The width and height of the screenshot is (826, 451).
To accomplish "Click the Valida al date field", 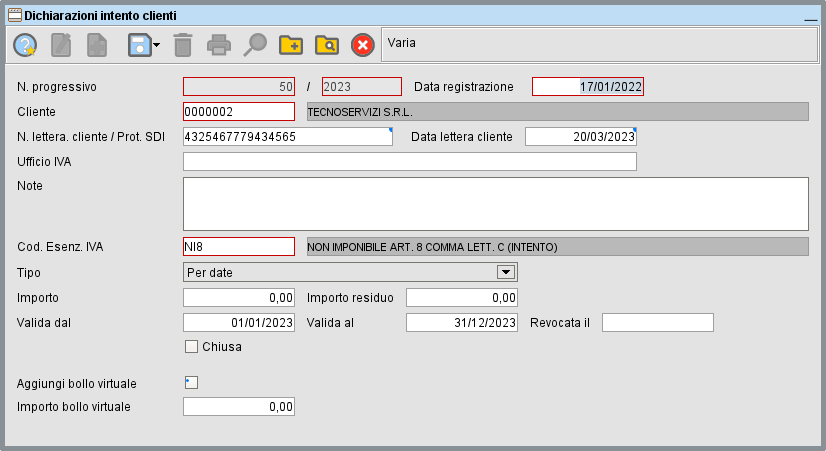I will point(461,322).
